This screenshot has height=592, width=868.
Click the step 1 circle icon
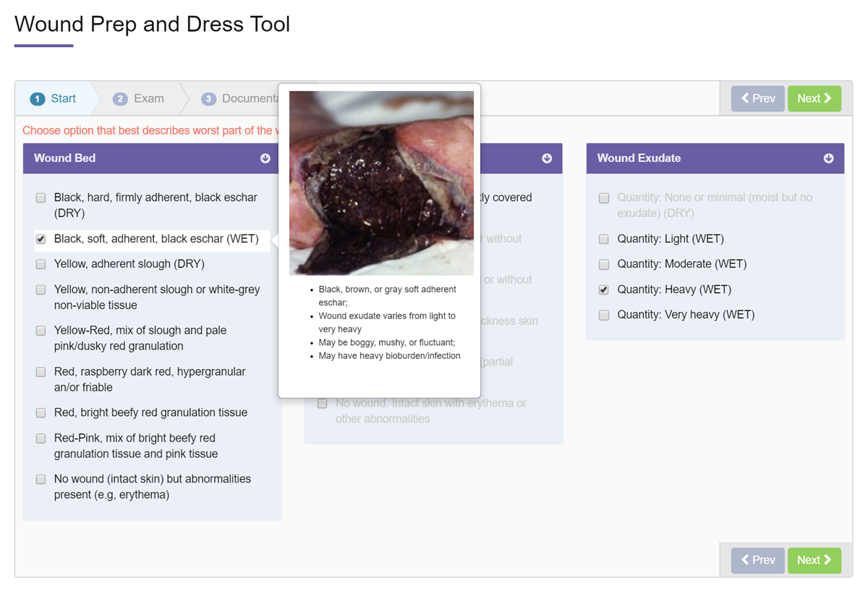click(37, 98)
